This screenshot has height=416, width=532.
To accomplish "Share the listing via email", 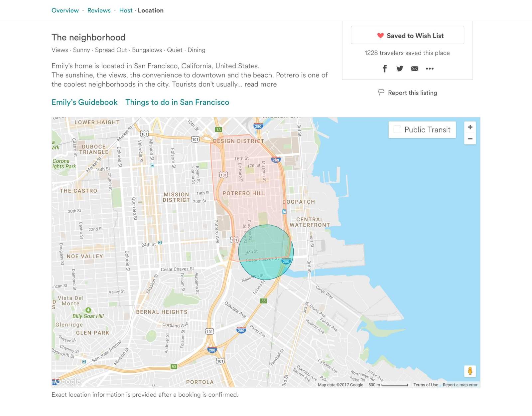I will pos(415,69).
